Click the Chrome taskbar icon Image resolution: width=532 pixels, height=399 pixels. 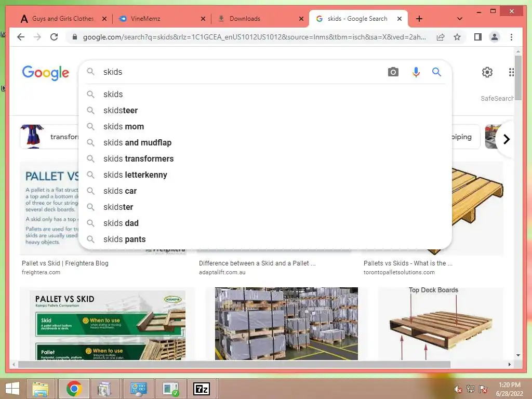click(x=74, y=389)
